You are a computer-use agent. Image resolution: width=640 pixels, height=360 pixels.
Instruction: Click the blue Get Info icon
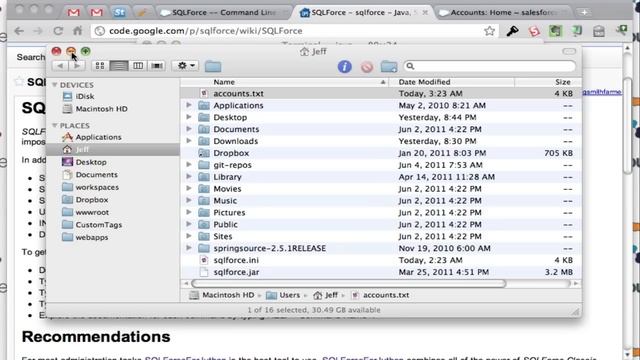(344, 66)
